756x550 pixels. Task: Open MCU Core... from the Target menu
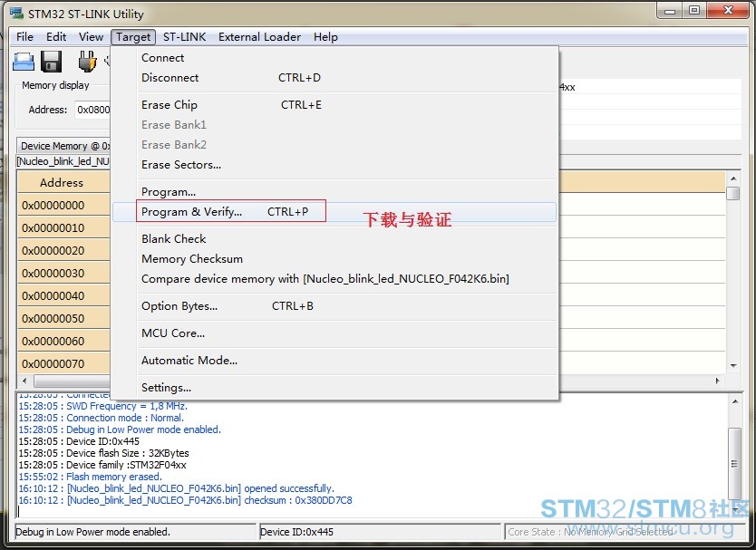(x=334, y=333)
